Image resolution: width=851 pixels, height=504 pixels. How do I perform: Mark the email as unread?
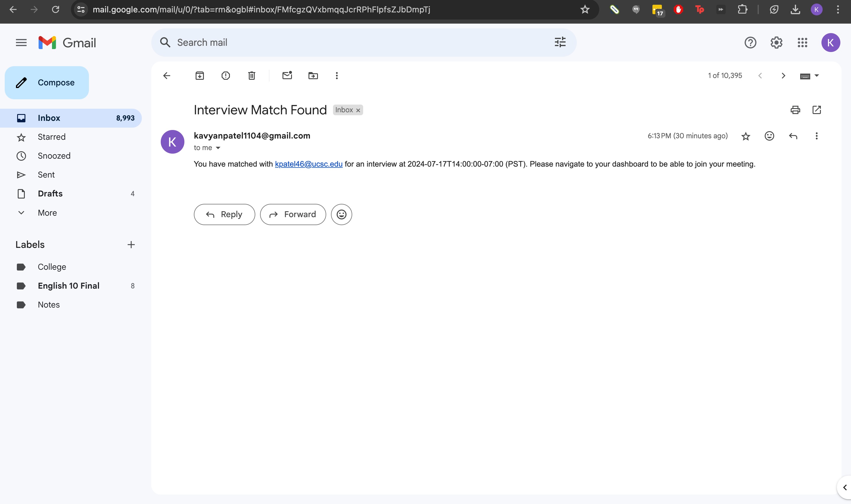[x=287, y=75]
